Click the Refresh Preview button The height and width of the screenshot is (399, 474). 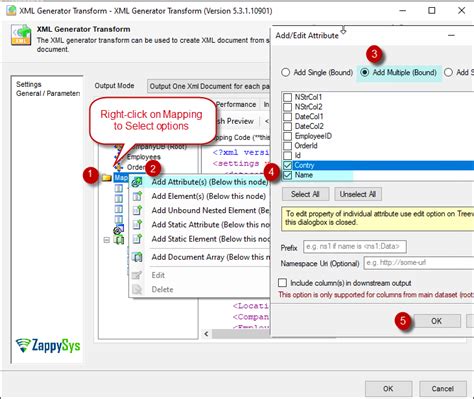235,121
